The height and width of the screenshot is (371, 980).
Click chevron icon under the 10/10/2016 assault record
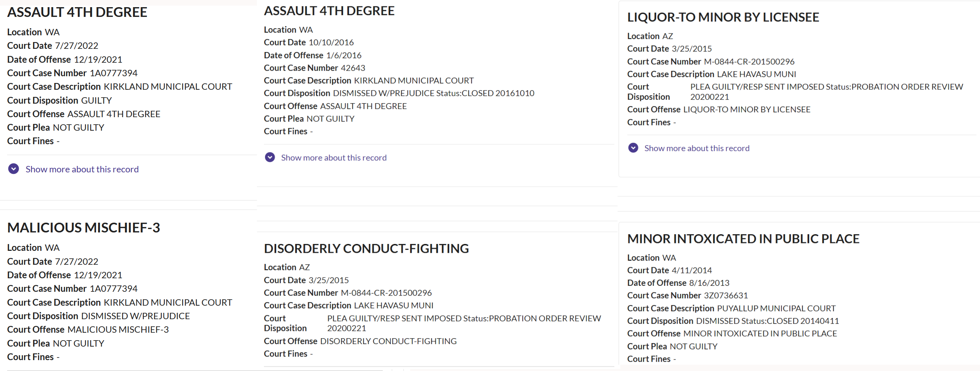pos(270,157)
